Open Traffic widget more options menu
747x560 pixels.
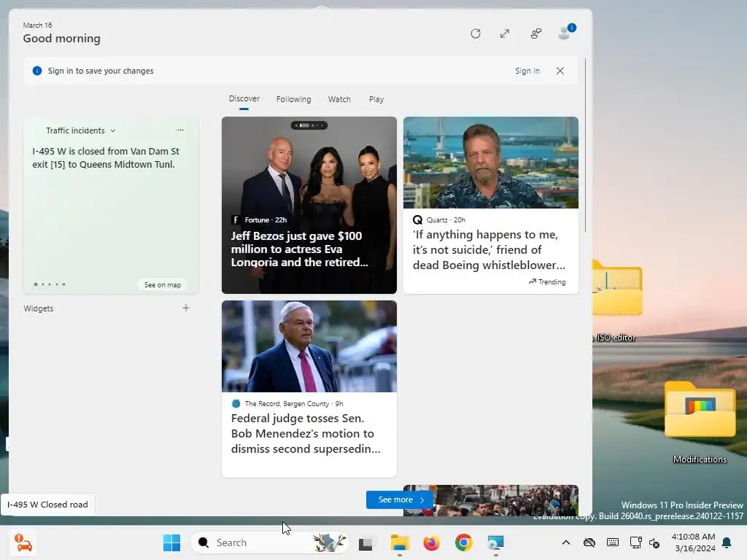click(180, 130)
